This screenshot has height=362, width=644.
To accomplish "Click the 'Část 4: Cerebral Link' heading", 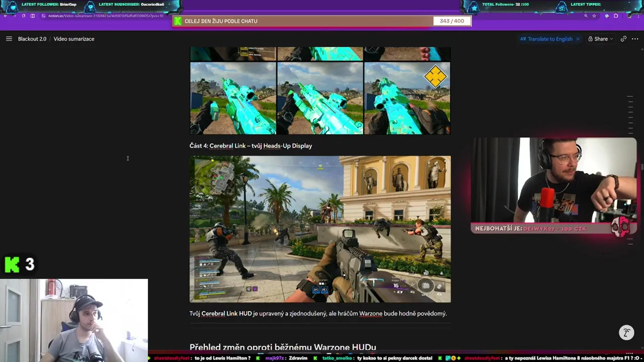I will click(251, 146).
